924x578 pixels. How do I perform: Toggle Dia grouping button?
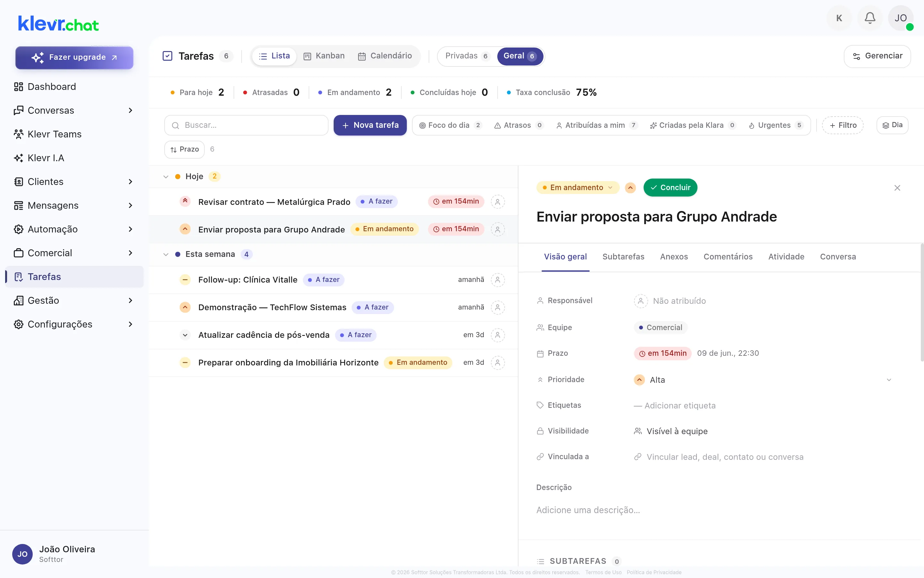[892, 125]
